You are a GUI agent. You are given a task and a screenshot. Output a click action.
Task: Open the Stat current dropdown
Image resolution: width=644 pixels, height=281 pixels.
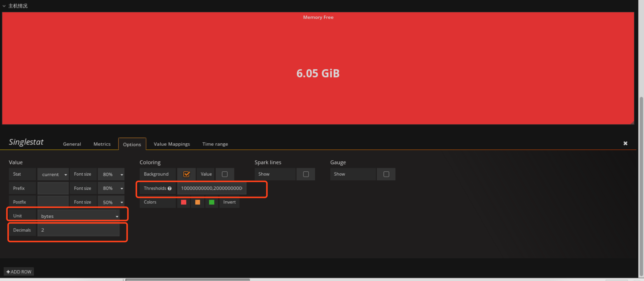(x=53, y=174)
